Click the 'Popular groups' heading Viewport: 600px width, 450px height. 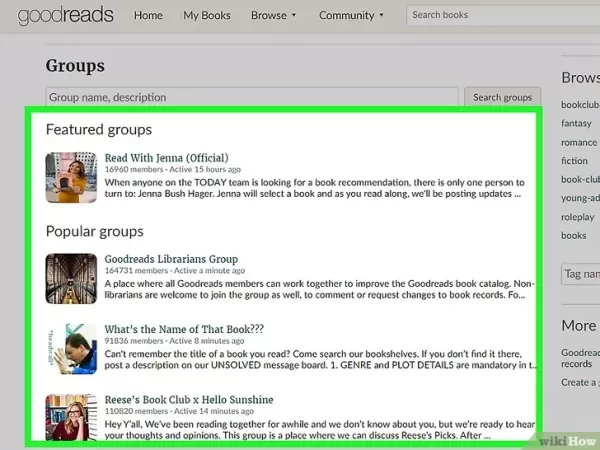tap(95, 232)
